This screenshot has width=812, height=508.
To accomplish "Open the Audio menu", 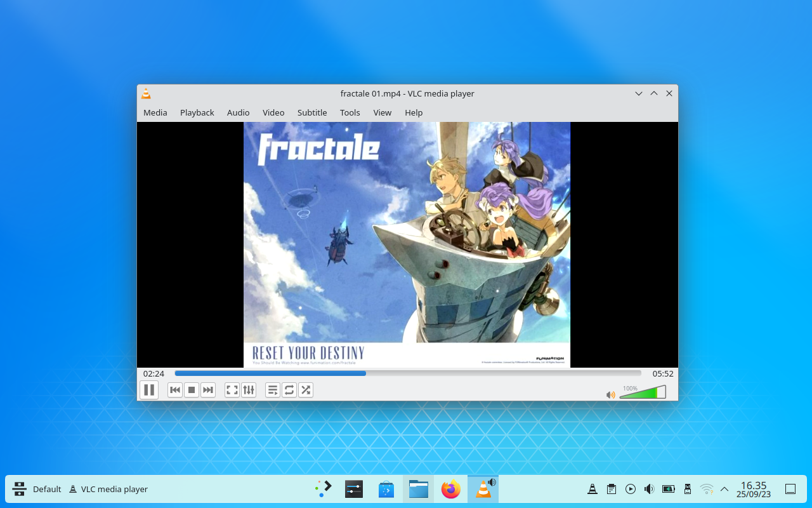I will (239, 112).
